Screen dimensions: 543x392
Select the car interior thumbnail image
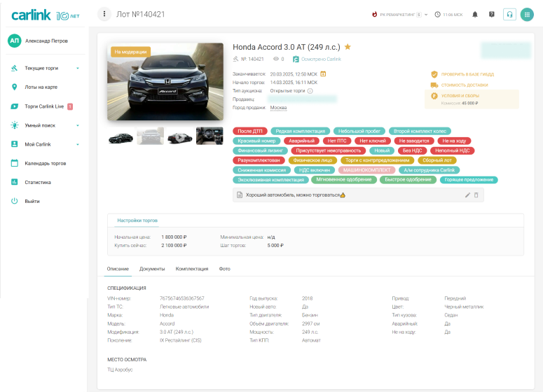209,136
